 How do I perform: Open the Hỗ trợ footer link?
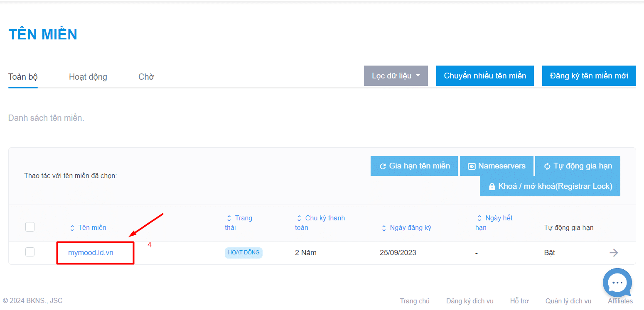[519, 300]
